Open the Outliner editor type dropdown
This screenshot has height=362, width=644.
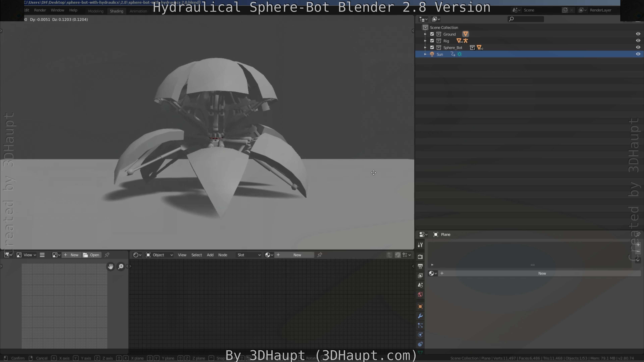423,19
